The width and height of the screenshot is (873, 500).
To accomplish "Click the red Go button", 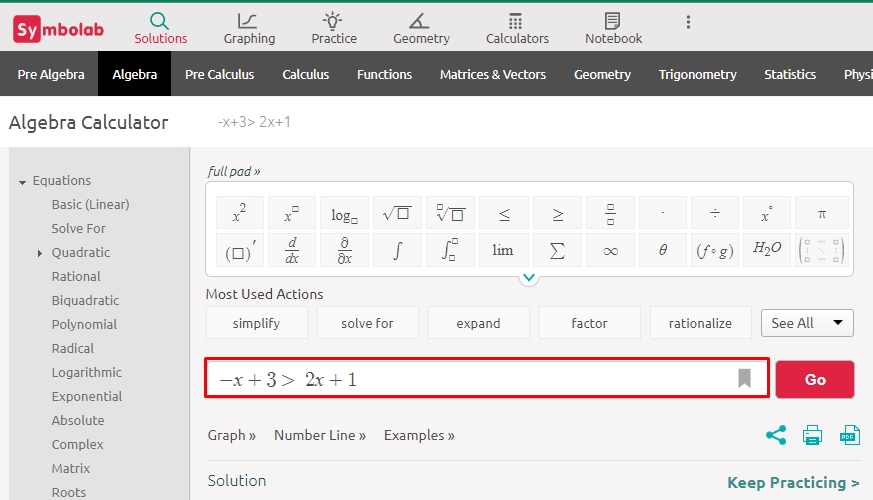I will [815, 379].
